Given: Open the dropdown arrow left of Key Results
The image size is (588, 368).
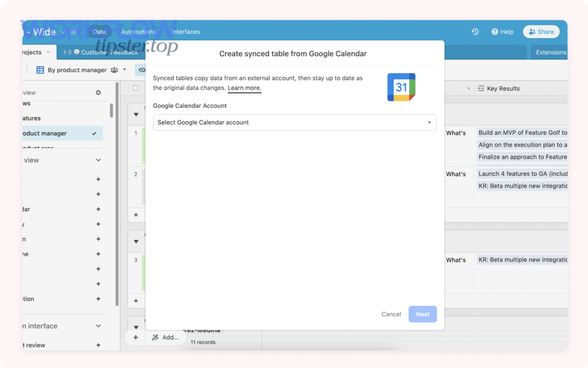Looking at the screenshot, I should pyautogui.click(x=468, y=88).
